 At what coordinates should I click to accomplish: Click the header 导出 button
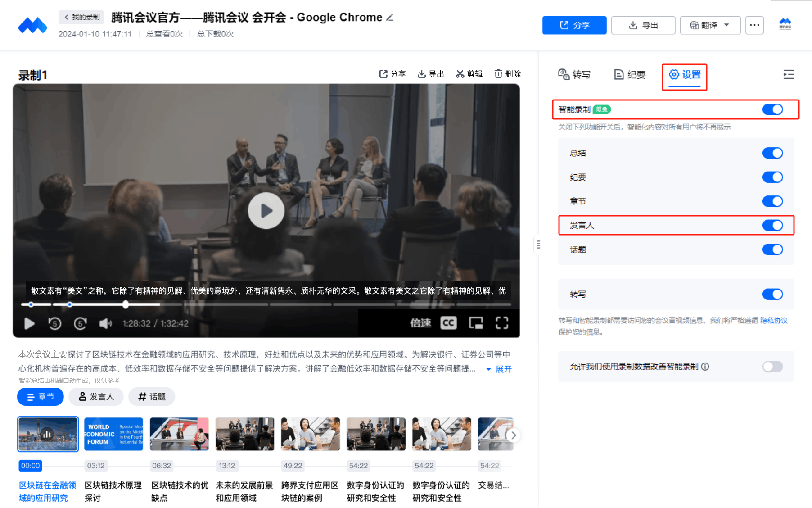(x=643, y=25)
